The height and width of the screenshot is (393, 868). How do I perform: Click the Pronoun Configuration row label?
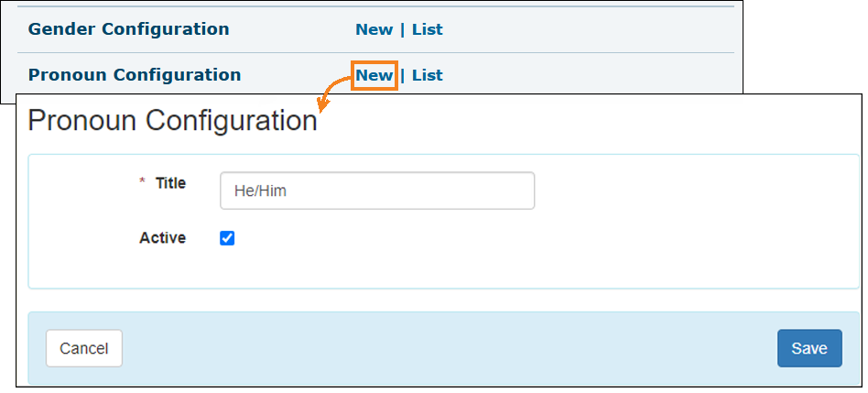coord(135,75)
